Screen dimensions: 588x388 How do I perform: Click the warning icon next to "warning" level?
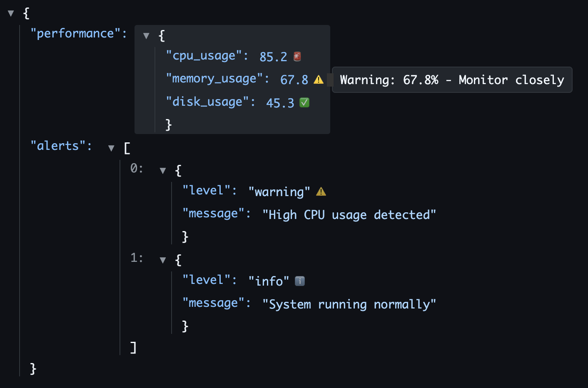tap(321, 191)
